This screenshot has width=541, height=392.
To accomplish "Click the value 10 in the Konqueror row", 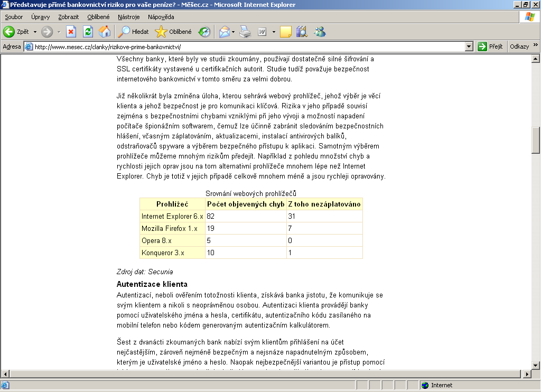I will coord(210,253).
